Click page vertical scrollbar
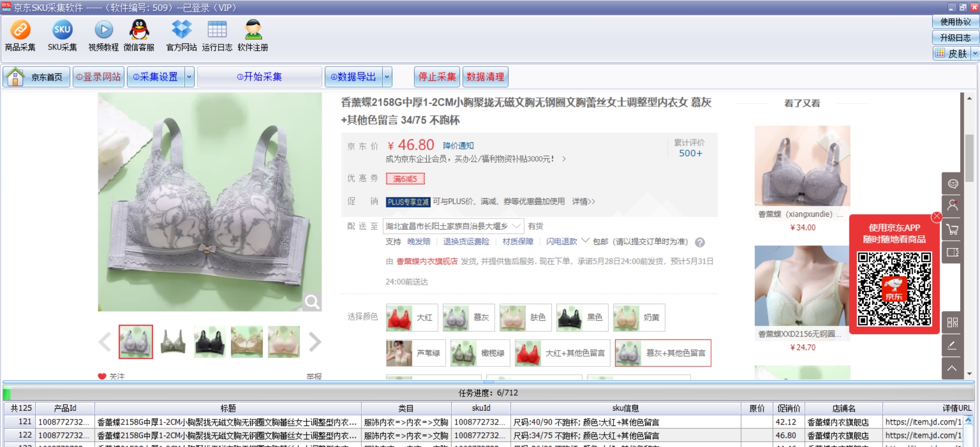Viewport: 980px width, 447px height. [969, 158]
